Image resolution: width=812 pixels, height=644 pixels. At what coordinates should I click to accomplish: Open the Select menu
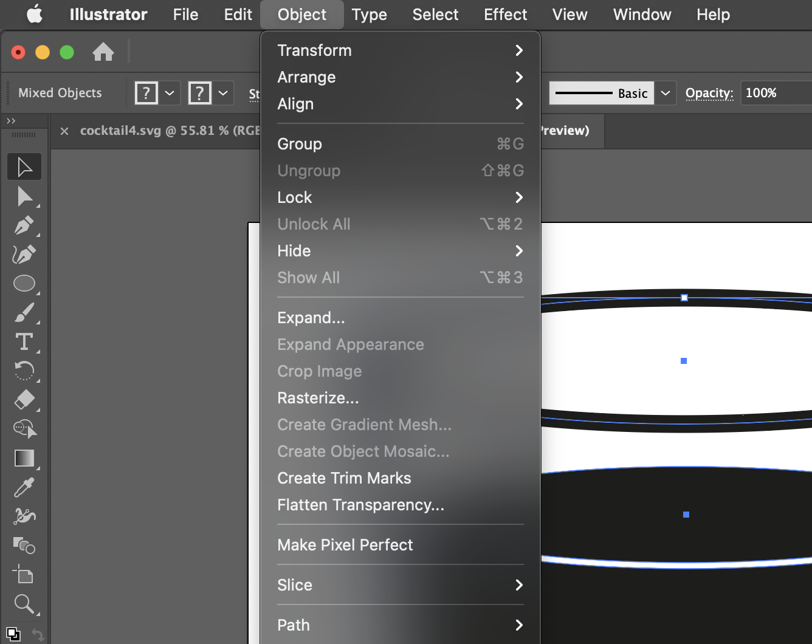pos(435,14)
